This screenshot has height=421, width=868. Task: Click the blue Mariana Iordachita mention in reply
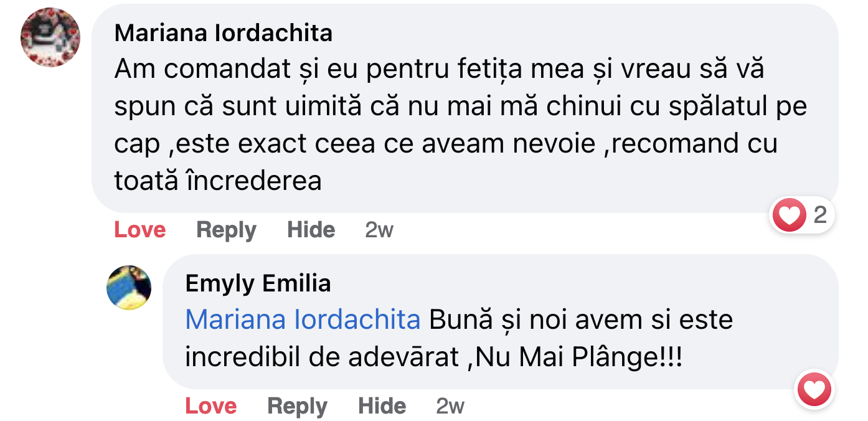point(303,320)
